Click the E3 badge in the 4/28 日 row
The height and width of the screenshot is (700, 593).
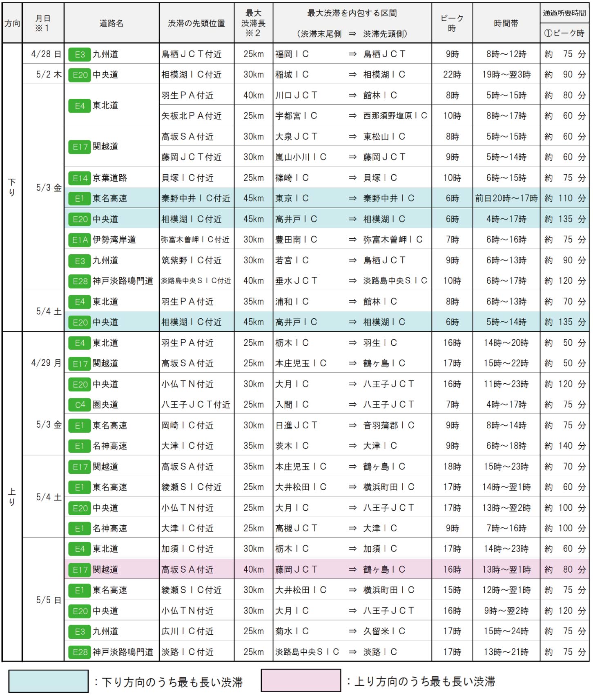point(80,54)
